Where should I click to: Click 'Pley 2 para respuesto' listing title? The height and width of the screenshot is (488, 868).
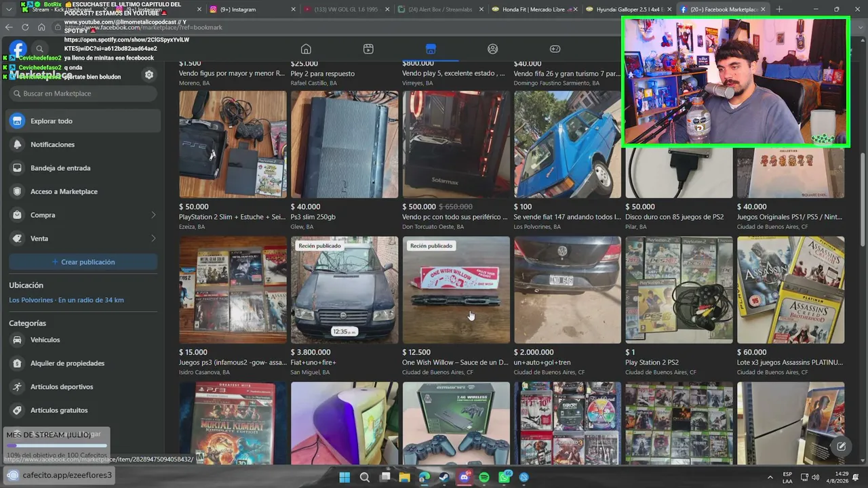pos(323,73)
